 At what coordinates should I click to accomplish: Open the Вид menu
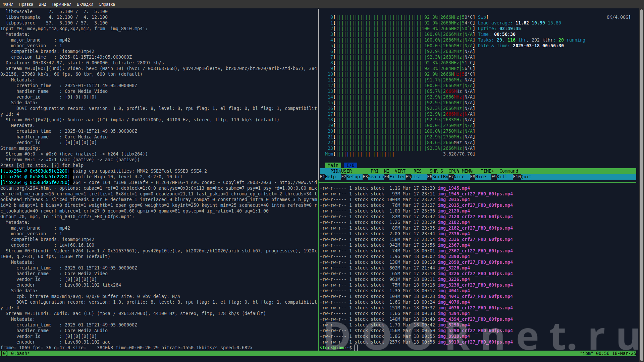click(42, 4)
